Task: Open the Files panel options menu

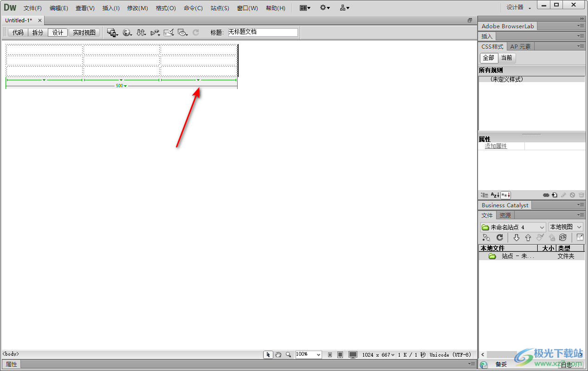Action: (581, 215)
